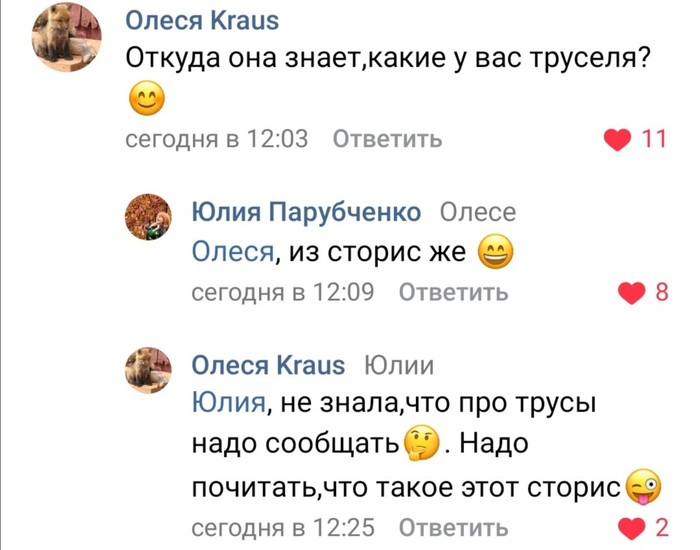Like the first comment with 11 likes
The height and width of the screenshot is (550, 700).
tap(622, 139)
